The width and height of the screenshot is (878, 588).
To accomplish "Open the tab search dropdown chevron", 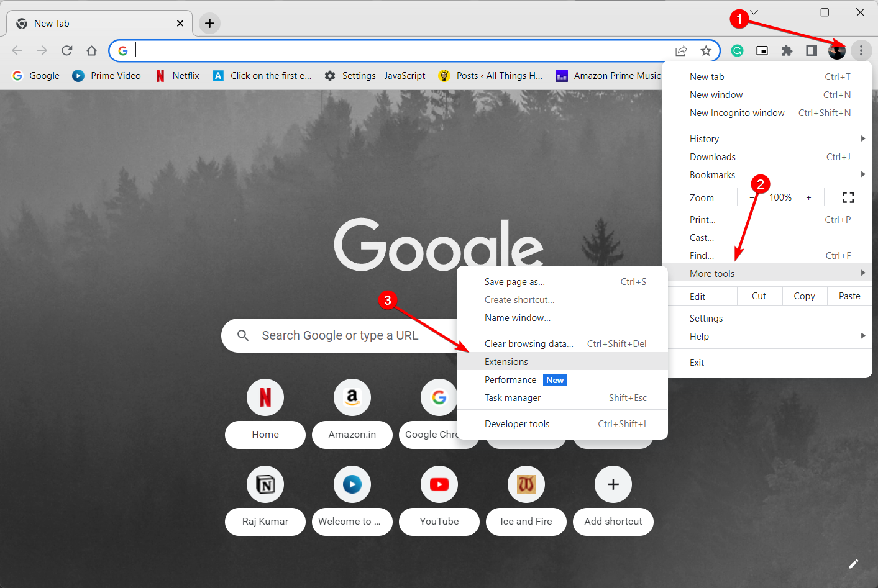I will tap(754, 12).
